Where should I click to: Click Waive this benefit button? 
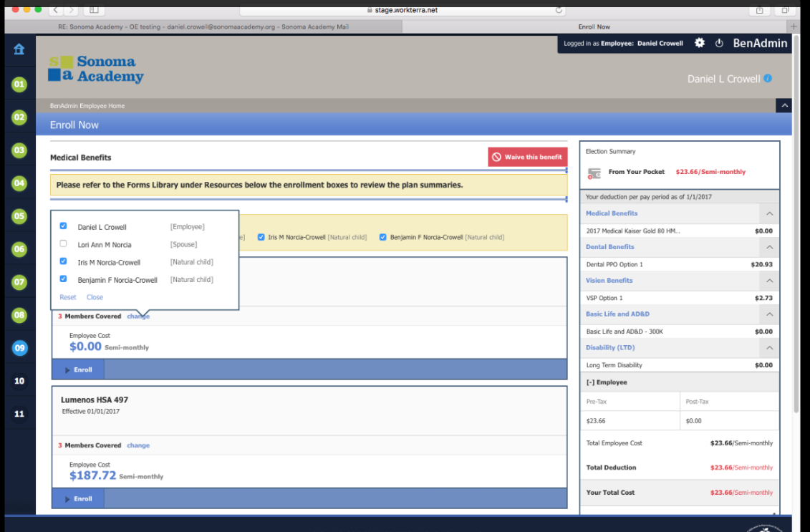(527, 157)
